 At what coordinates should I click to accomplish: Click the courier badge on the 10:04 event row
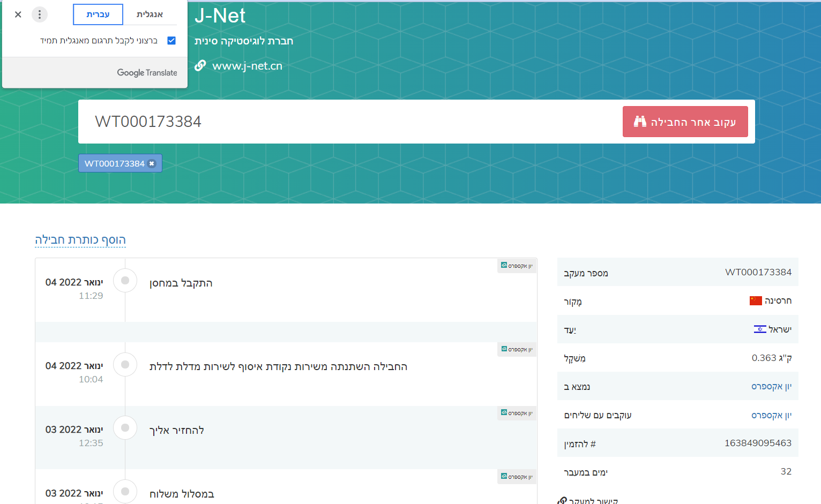(517, 349)
